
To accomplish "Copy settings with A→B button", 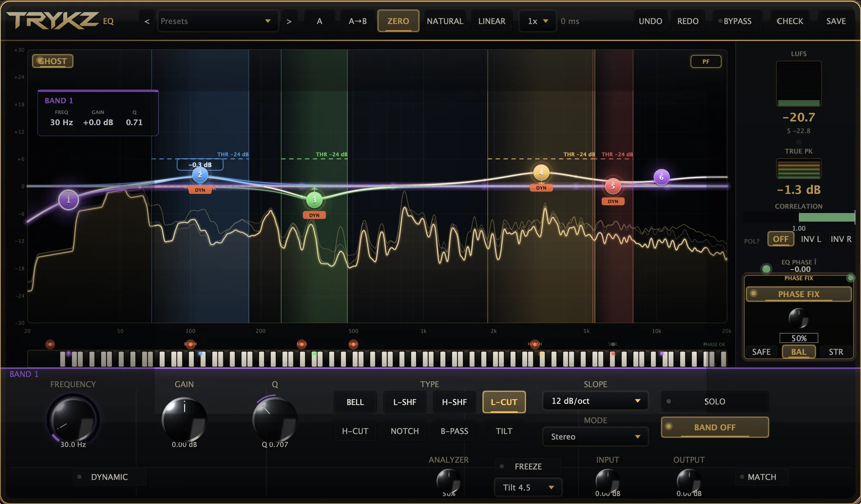I will (357, 21).
